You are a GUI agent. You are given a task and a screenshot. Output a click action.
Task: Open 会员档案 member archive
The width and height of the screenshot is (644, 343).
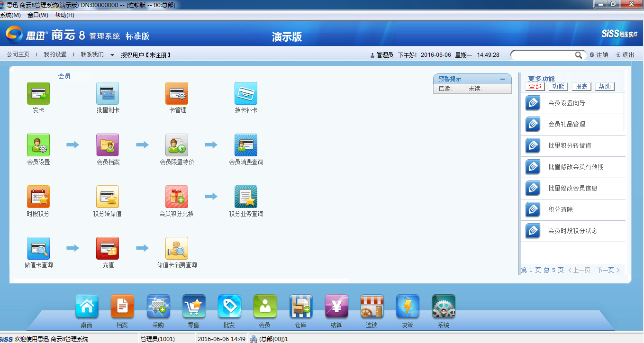[108, 145]
